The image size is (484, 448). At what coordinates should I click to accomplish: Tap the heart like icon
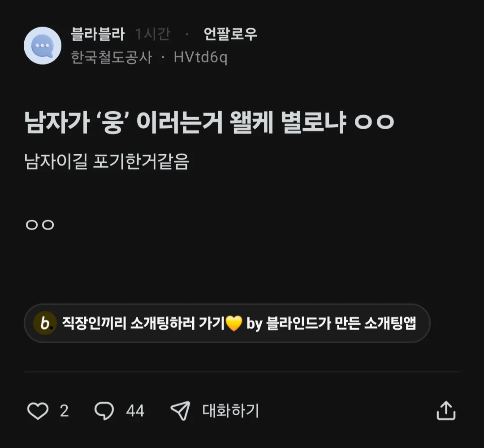click(x=38, y=411)
